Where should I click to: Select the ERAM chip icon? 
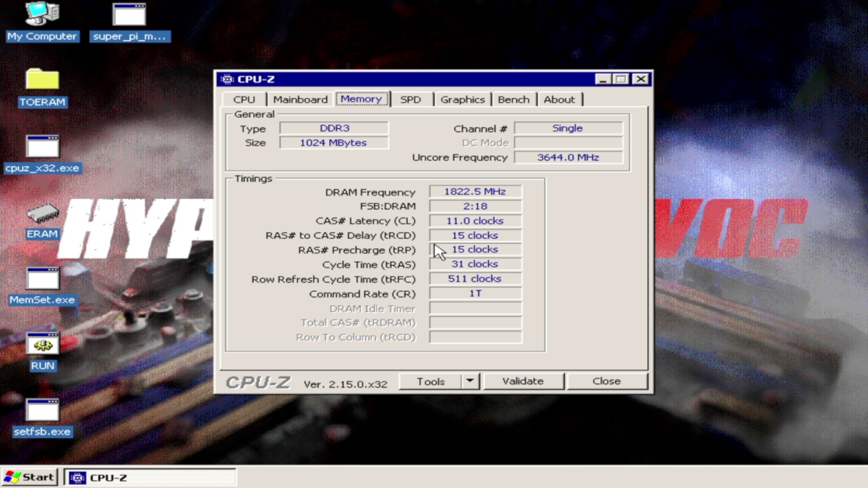(42, 221)
